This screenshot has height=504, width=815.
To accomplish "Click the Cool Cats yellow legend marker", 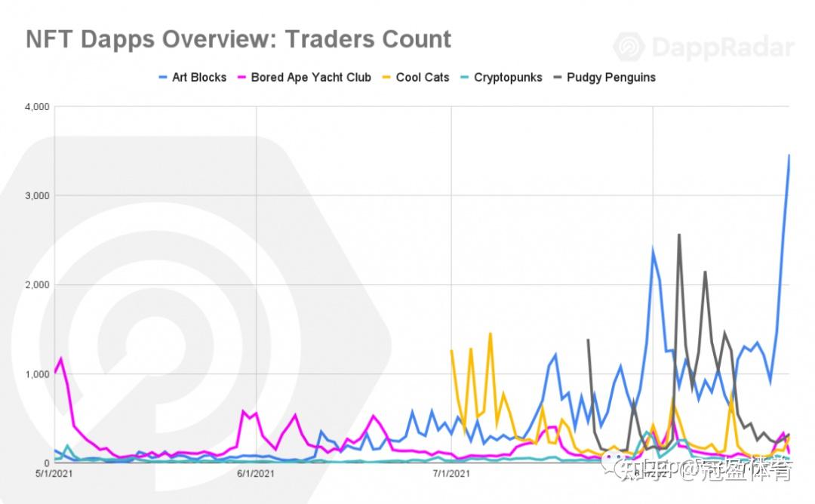I will tap(386, 77).
